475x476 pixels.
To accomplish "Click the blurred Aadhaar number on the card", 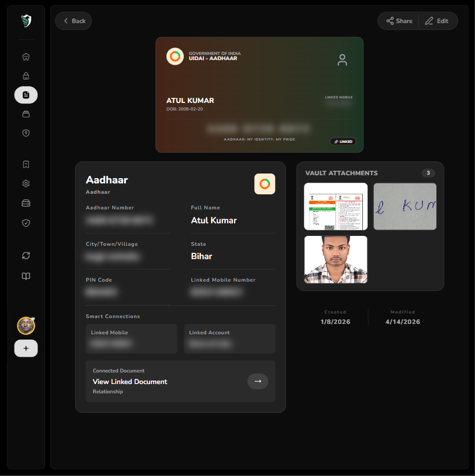I will click(259, 129).
